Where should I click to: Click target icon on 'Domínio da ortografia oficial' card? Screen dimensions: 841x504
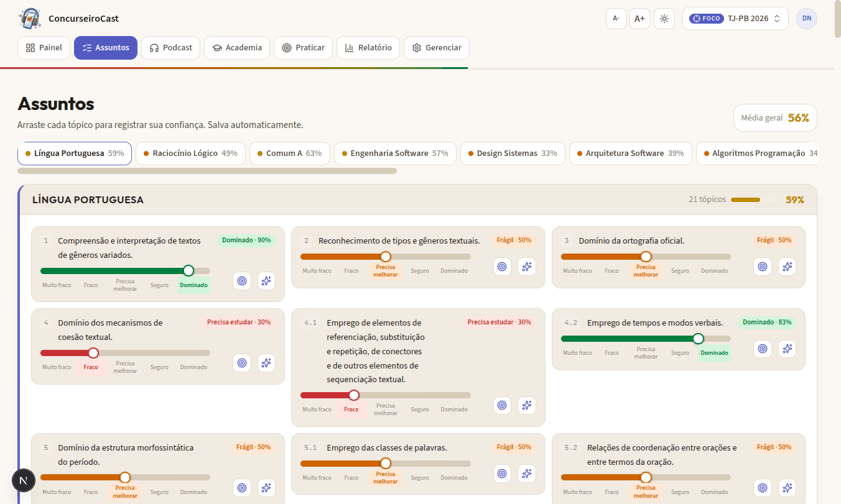point(763,267)
